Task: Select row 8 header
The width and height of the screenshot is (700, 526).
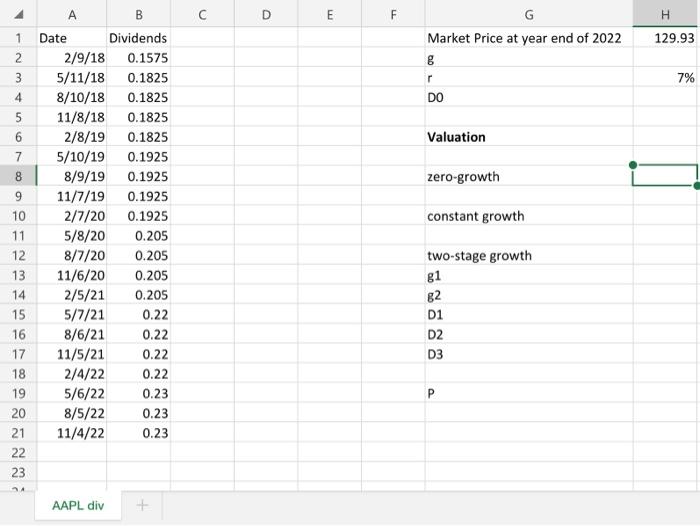Action: click(x=18, y=176)
